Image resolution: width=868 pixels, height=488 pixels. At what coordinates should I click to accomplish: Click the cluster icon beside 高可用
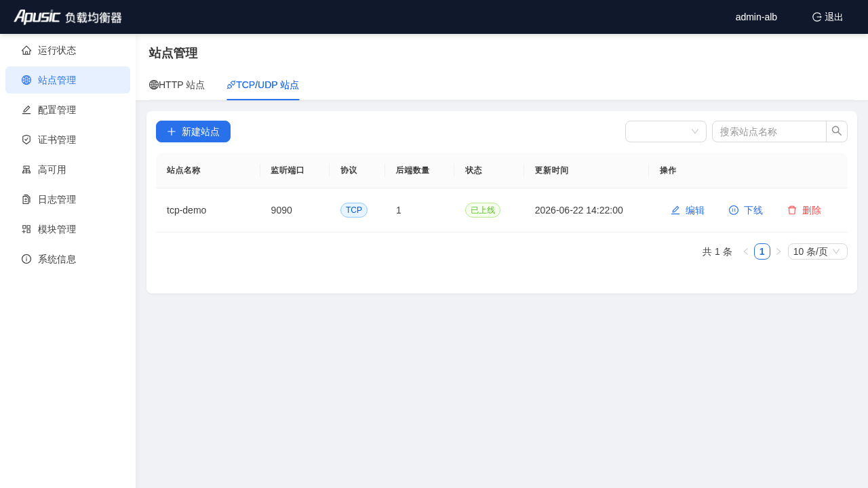[x=26, y=169]
